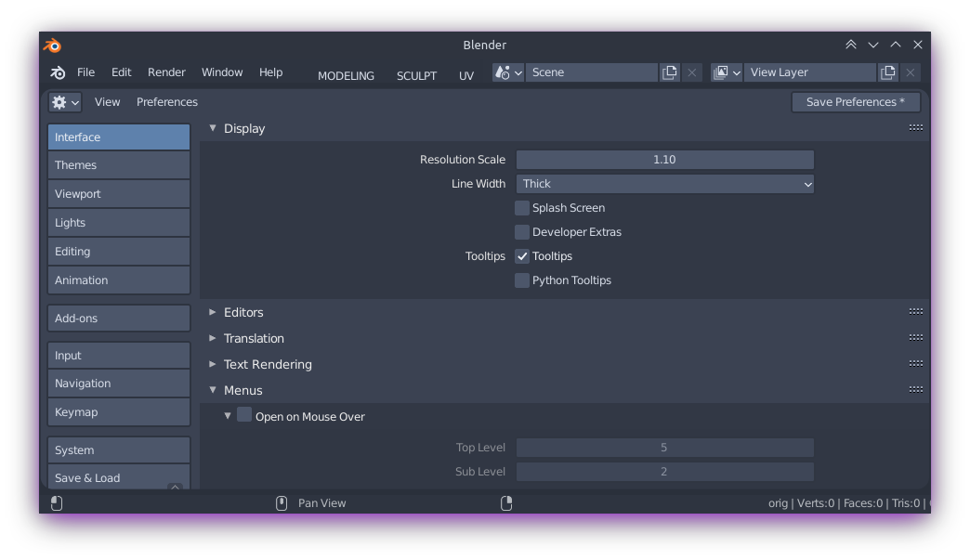This screenshot has height=560, width=970.
Task: Expand the Text Rendering panel
Action: [x=213, y=364]
